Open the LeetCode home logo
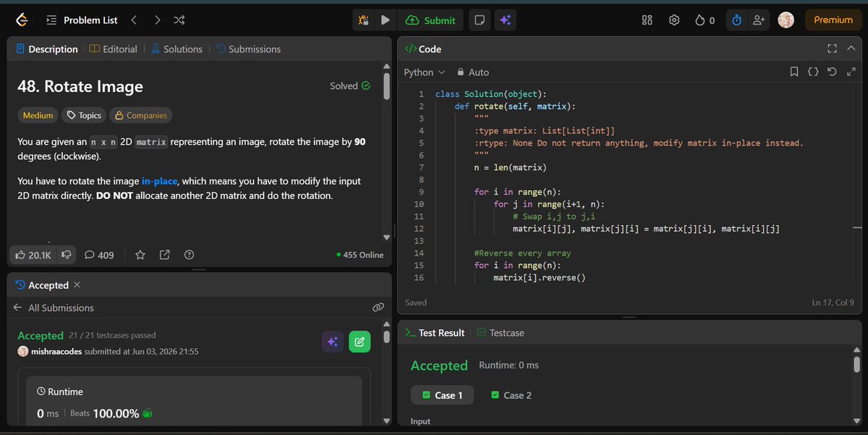 pos(22,20)
